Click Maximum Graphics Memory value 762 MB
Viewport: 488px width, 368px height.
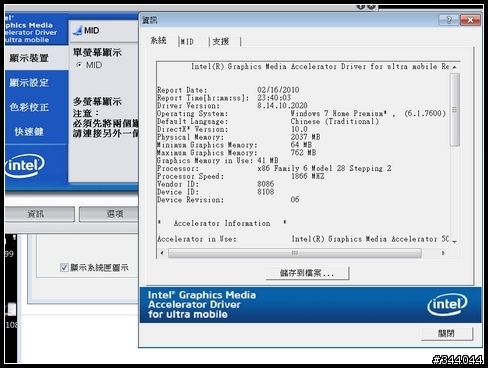[x=303, y=153]
